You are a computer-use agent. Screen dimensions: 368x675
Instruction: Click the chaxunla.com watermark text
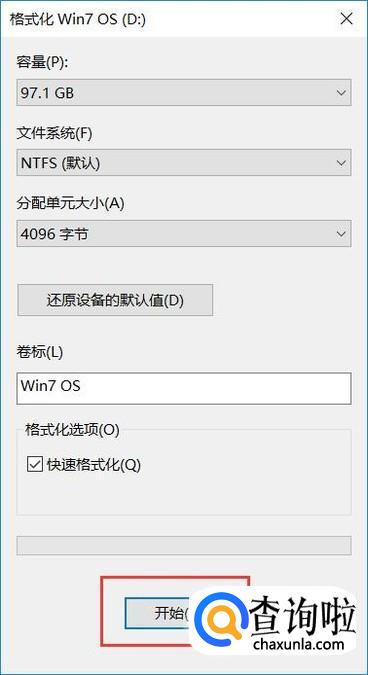[299, 644]
